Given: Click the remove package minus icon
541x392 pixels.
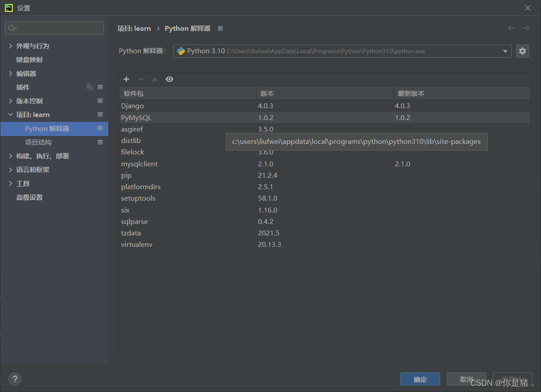Looking at the screenshot, I should [x=141, y=79].
